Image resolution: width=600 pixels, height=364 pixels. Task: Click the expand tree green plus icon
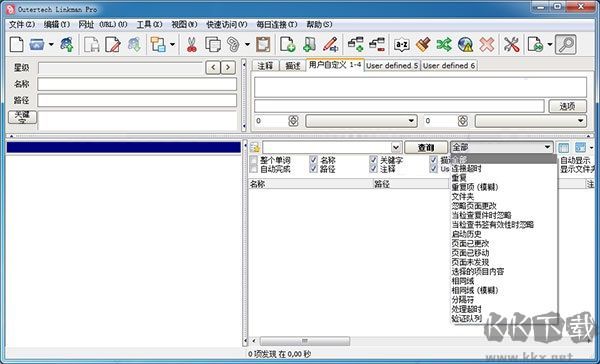tap(355, 45)
